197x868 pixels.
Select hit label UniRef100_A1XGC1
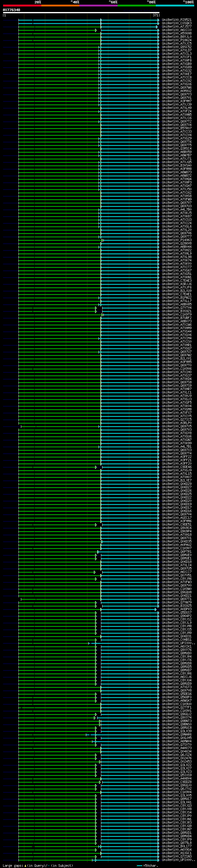pyautogui.click(x=177, y=853)
